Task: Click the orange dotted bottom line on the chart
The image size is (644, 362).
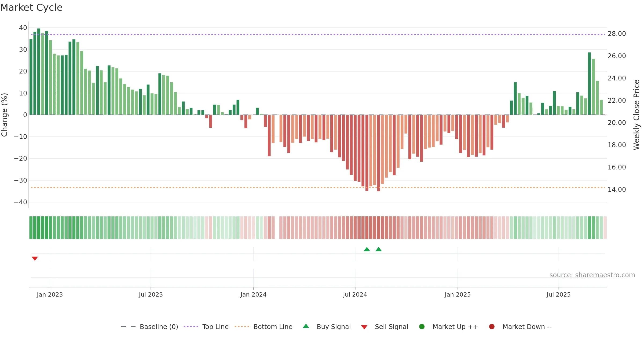Action: click(x=318, y=187)
